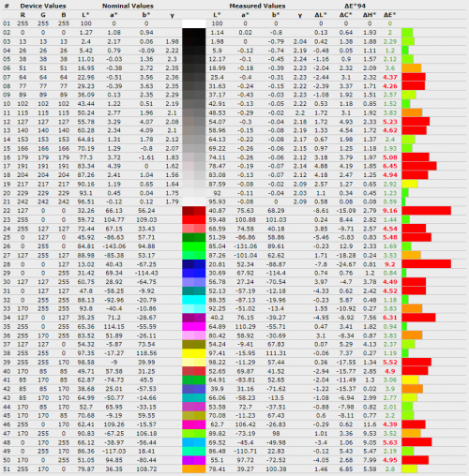Click the ΔE*94 header
The height and width of the screenshot is (476, 469).
[x=356, y=6]
